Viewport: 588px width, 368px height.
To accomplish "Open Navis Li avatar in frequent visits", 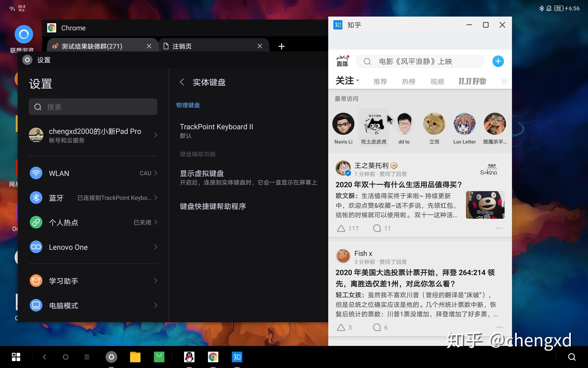I will [x=343, y=124].
